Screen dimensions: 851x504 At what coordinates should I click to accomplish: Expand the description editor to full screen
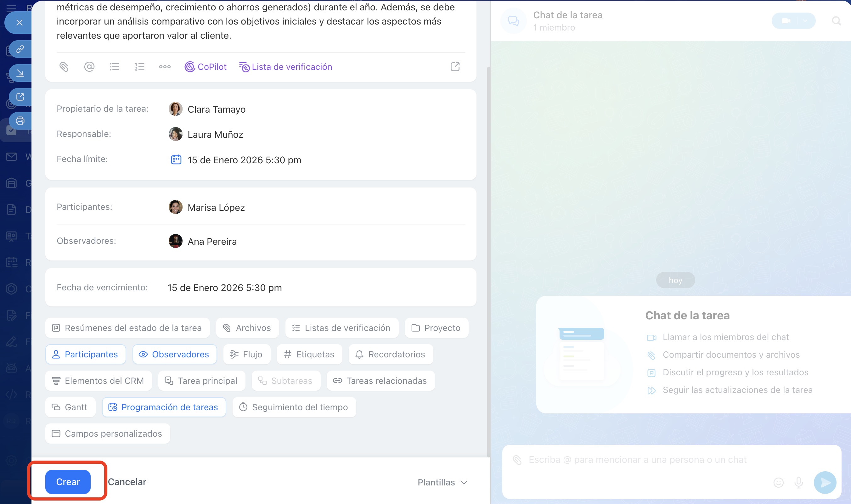click(x=455, y=67)
